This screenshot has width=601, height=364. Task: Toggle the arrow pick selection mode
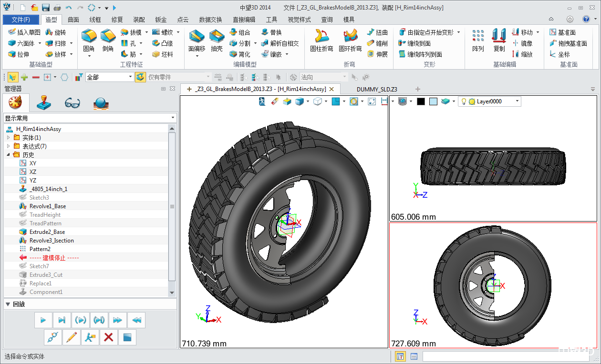click(x=12, y=77)
